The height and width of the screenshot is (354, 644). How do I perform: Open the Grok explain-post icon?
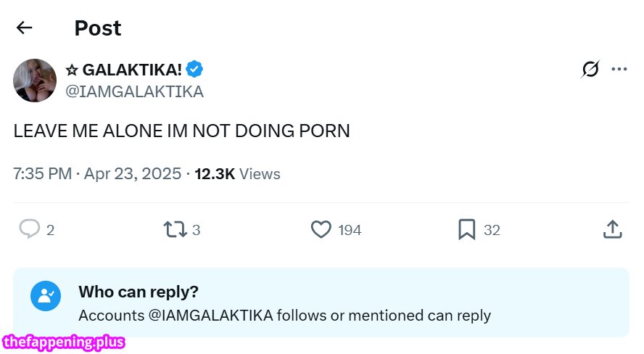point(590,70)
